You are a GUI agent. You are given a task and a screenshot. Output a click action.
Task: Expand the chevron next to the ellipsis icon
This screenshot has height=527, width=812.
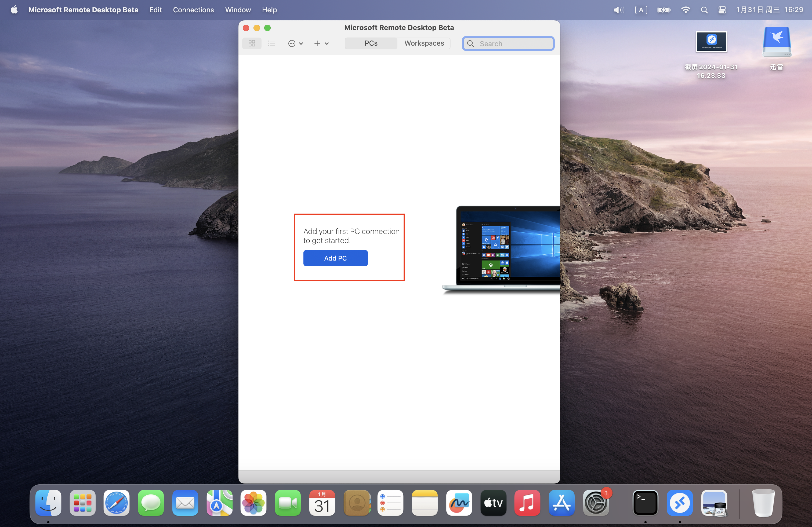coord(301,43)
